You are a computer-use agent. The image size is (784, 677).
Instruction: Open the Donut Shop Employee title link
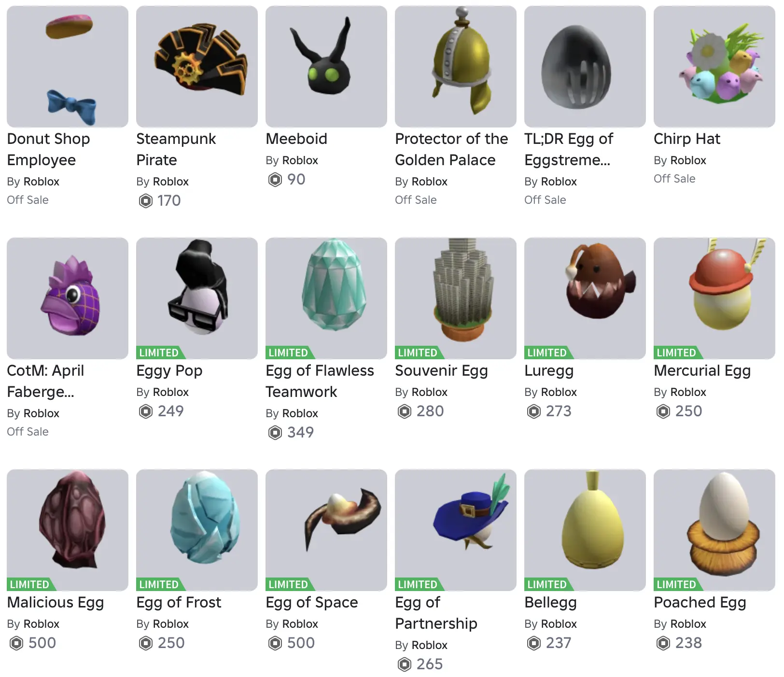coord(48,149)
